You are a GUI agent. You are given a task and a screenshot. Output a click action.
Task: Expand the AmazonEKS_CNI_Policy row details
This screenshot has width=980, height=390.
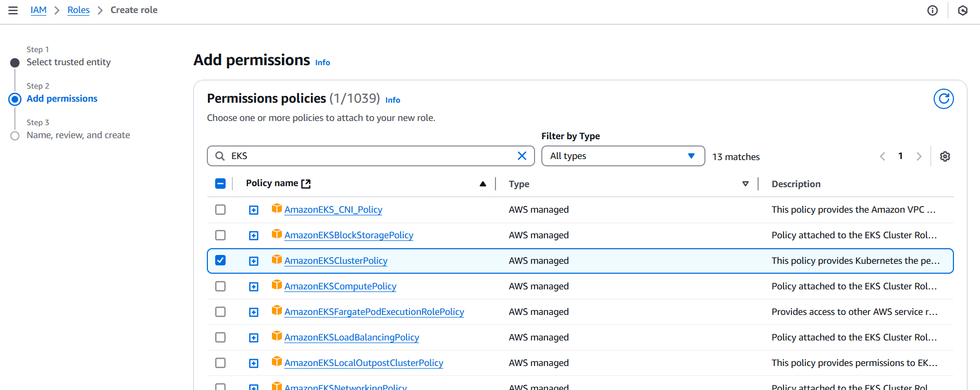point(254,210)
